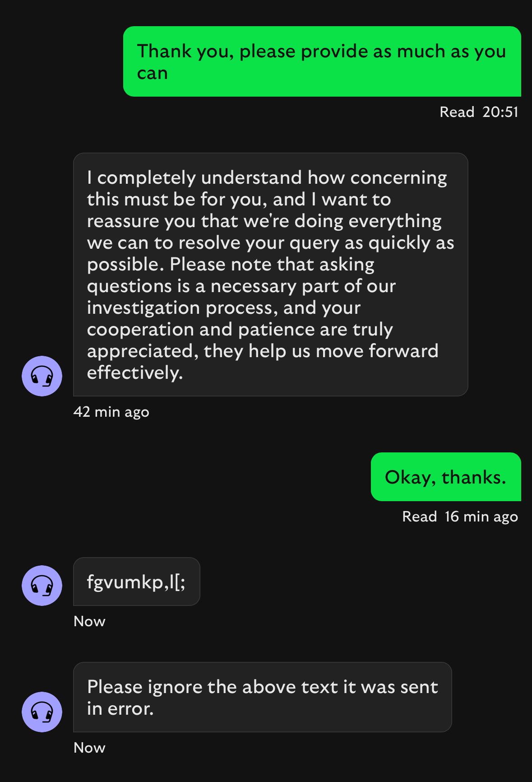The width and height of the screenshot is (532, 782).
Task: Click the '16 min ago' timestamp
Action: [x=481, y=517]
